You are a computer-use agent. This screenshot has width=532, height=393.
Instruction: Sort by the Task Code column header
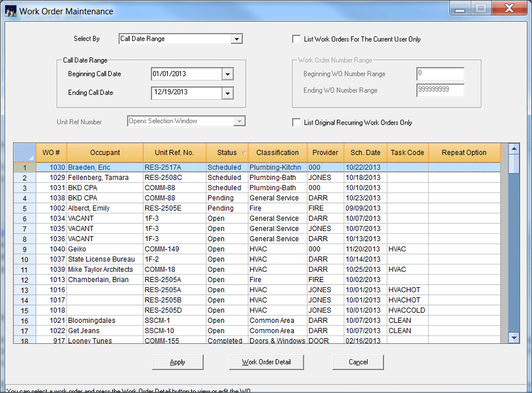point(407,153)
